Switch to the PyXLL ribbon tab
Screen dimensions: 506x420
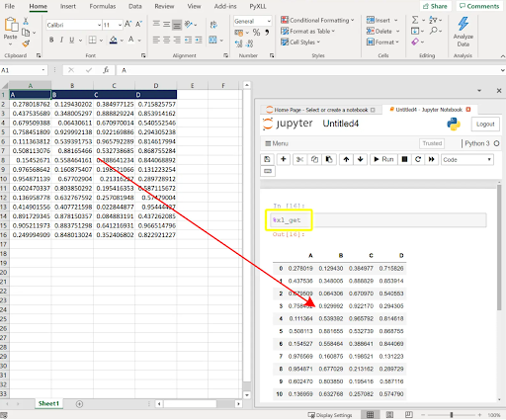258,6
